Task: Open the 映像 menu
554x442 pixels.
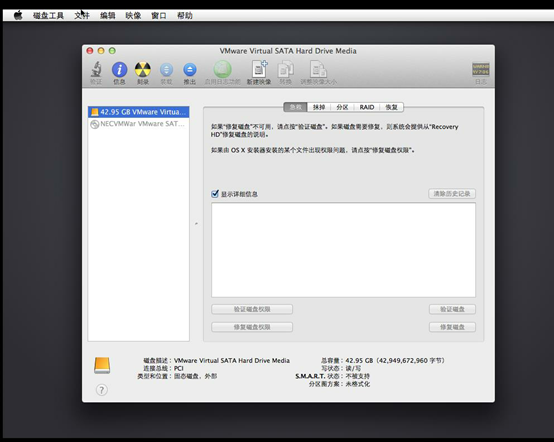Action: (x=133, y=16)
